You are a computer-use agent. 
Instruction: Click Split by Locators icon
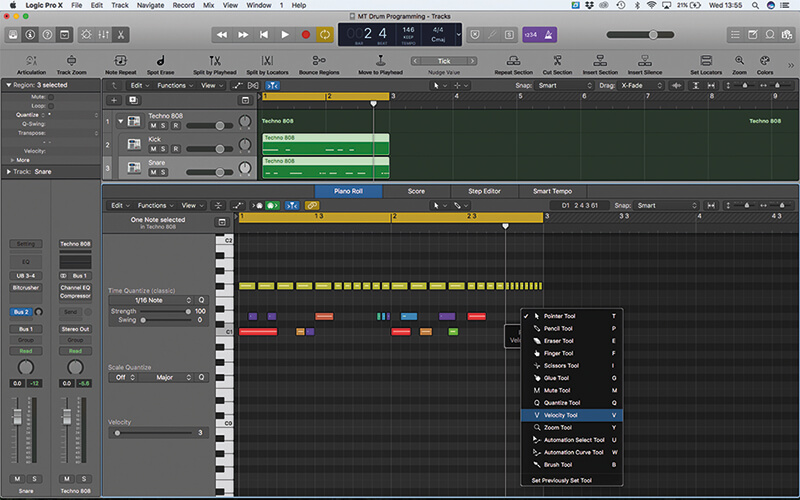(267, 65)
